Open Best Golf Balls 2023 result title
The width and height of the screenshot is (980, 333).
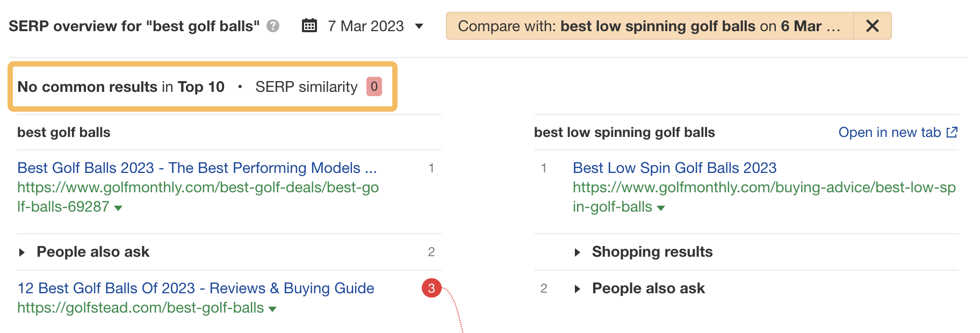[197, 168]
